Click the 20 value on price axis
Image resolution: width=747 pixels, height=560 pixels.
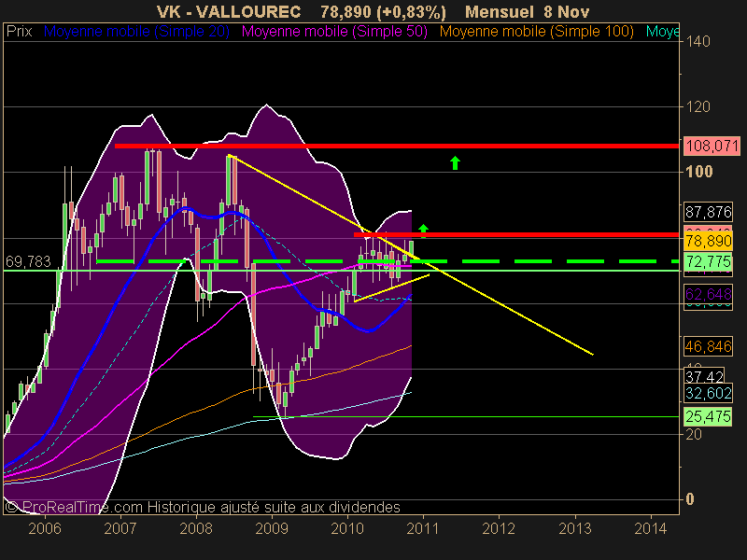pyautogui.click(x=694, y=434)
